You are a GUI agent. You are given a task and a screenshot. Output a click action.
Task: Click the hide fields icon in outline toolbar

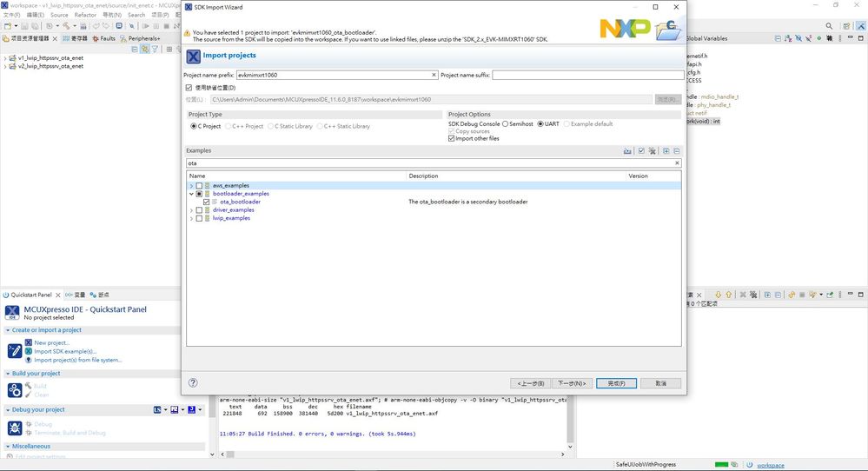coord(798,38)
